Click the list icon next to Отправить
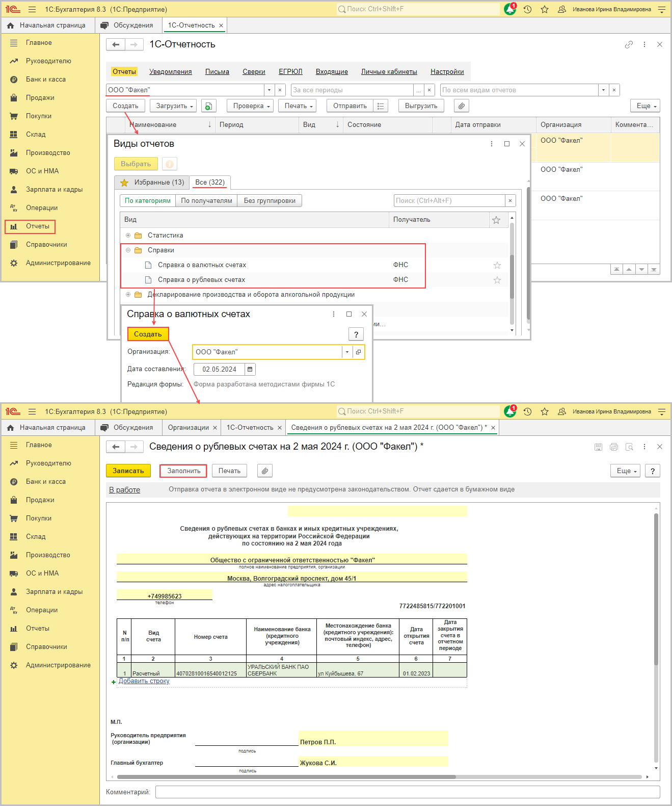This screenshot has width=672, height=806. pos(381,106)
